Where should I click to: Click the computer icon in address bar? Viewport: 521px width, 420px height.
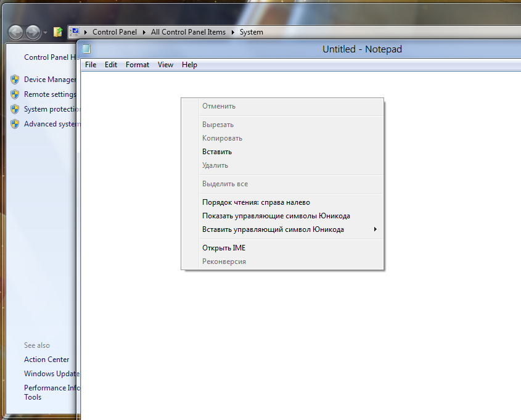coord(75,31)
